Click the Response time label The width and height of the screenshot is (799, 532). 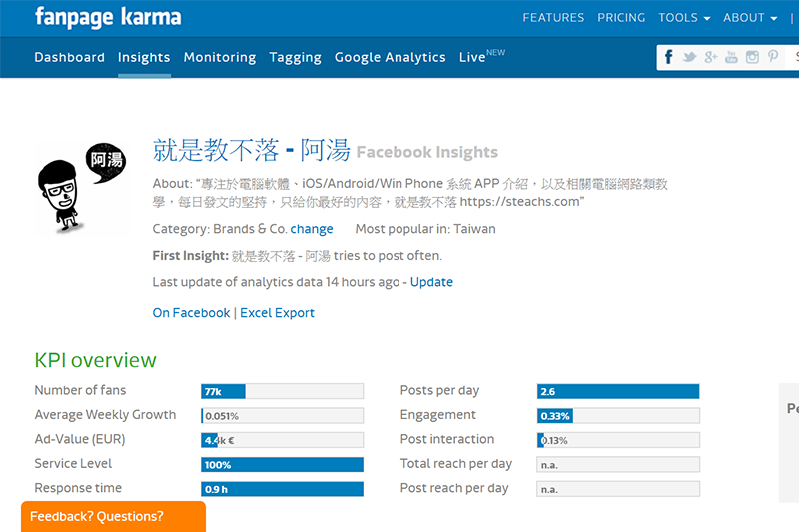click(78, 488)
